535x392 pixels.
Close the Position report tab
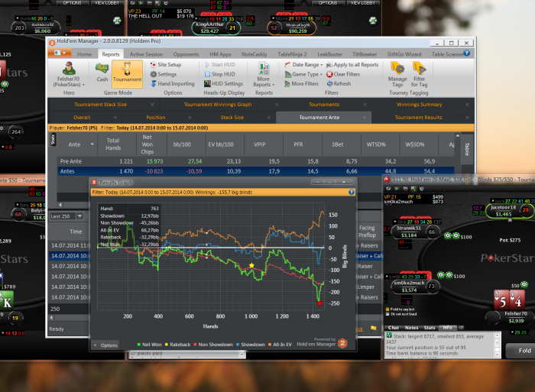point(190,118)
